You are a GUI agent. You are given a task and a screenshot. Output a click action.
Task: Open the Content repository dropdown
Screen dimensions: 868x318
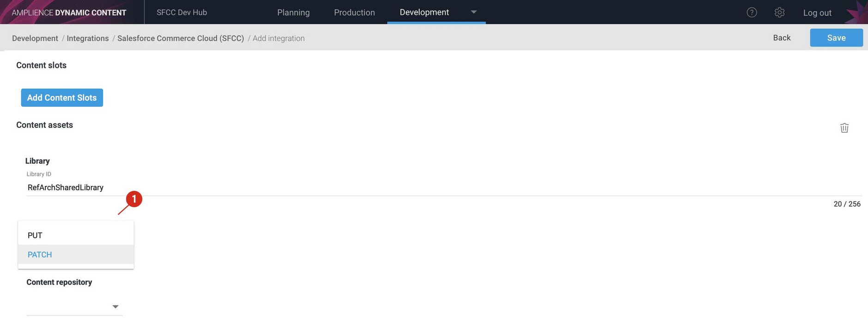(x=75, y=306)
